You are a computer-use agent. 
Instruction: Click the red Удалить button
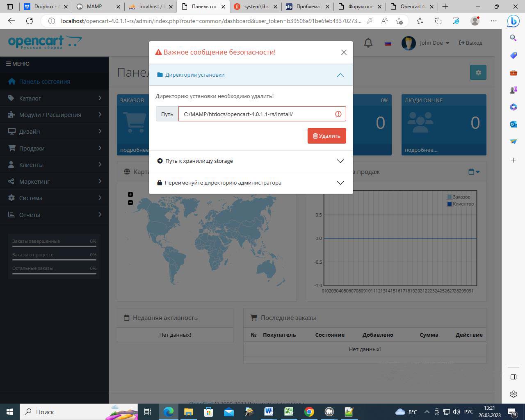click(x=326, y=136)
